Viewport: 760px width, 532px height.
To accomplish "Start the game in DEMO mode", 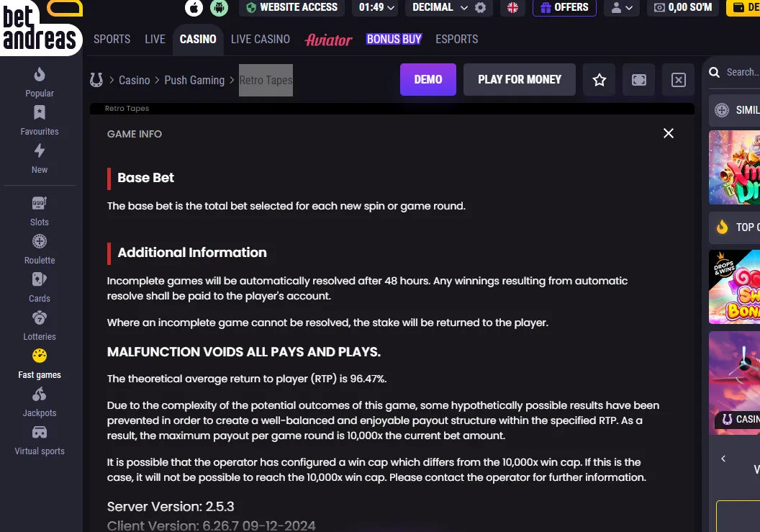I will pos(428,79).
